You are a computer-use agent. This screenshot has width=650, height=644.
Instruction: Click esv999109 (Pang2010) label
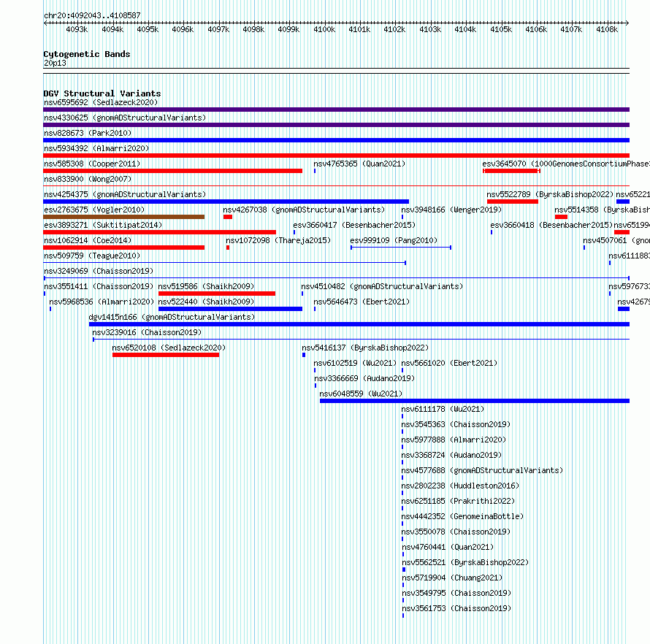[394, 240]
